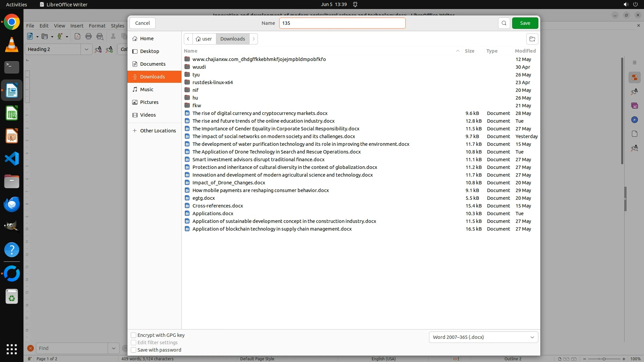644x362 pixels.
Task: Click the zoom slider in the status bar
Action: [x=604, y=359]
